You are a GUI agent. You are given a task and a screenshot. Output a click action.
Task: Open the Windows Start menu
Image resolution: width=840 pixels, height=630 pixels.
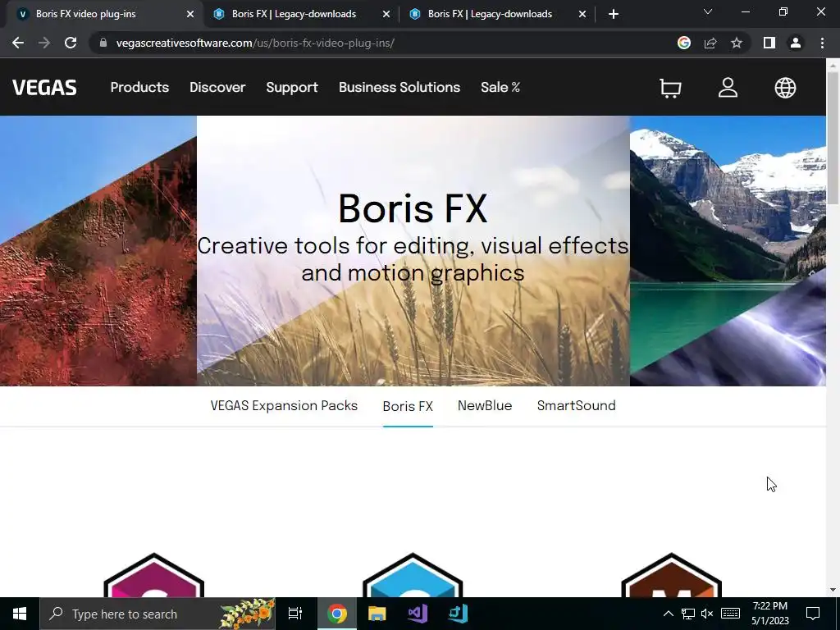coord(20,614)
